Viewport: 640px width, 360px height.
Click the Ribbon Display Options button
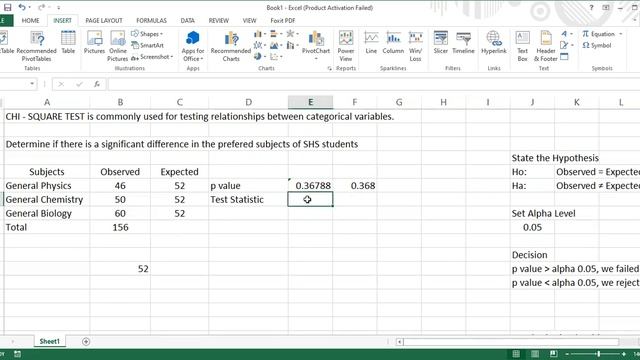click(x=606, y=7)
